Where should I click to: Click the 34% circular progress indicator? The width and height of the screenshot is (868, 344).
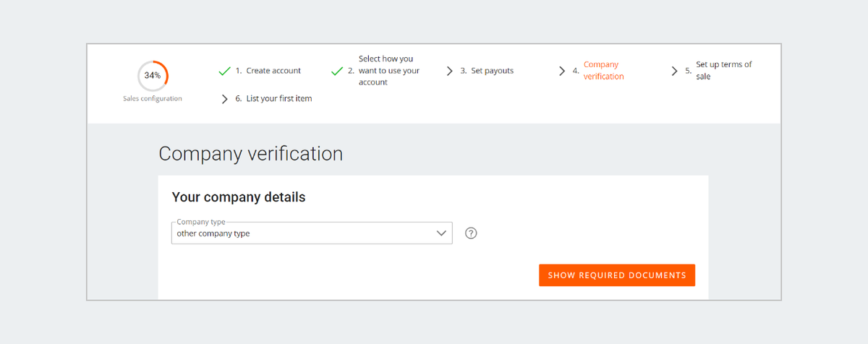[153, 75]
